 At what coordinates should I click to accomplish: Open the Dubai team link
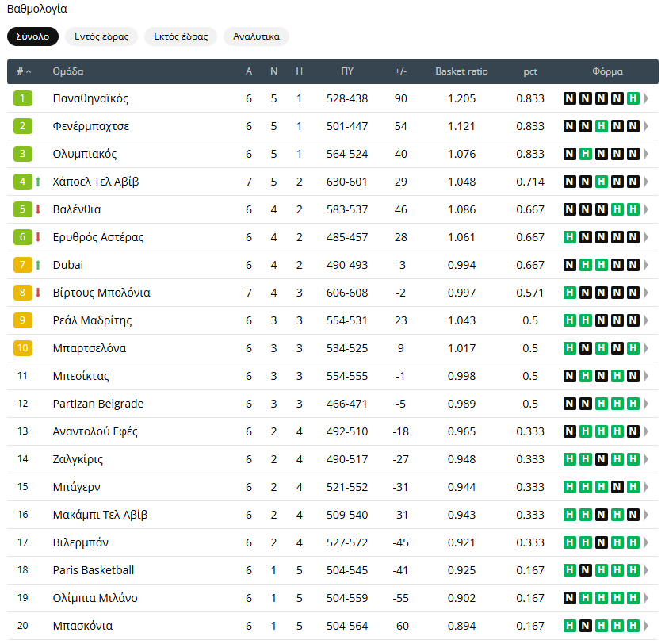pyautogui.click(x=68, y=265)
